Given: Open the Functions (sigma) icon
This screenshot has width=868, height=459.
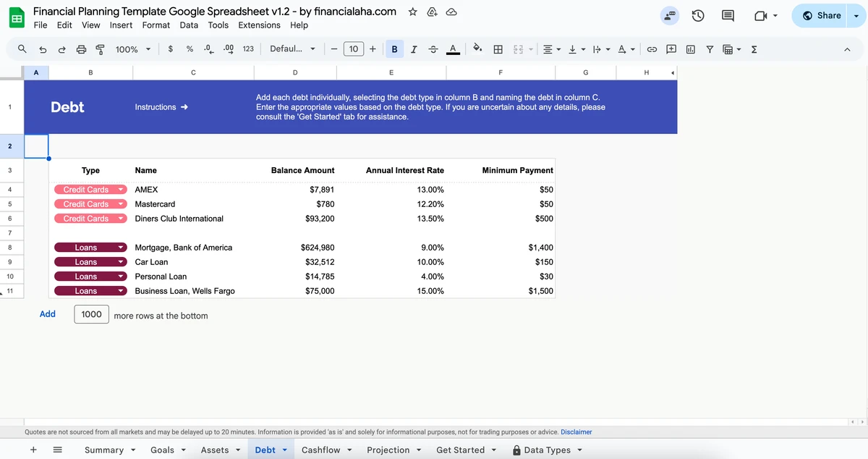Looking at the screenshot, I should (754, 49).
